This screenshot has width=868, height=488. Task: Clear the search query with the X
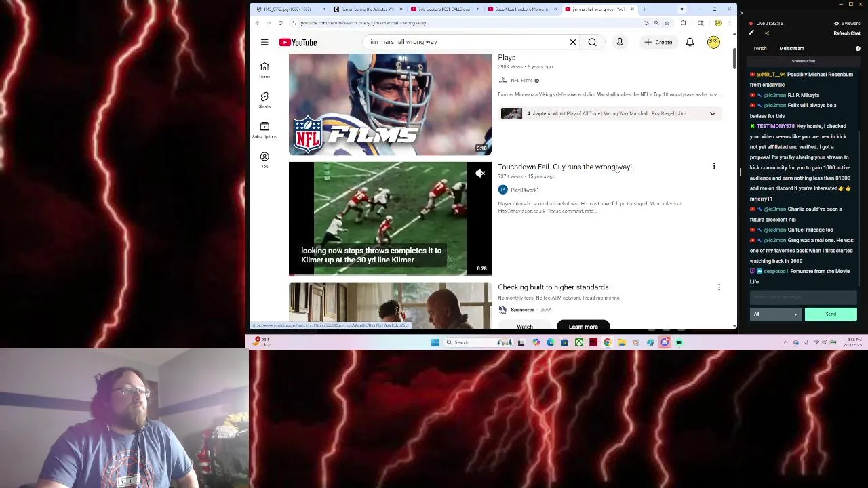[x=573, y=42]
